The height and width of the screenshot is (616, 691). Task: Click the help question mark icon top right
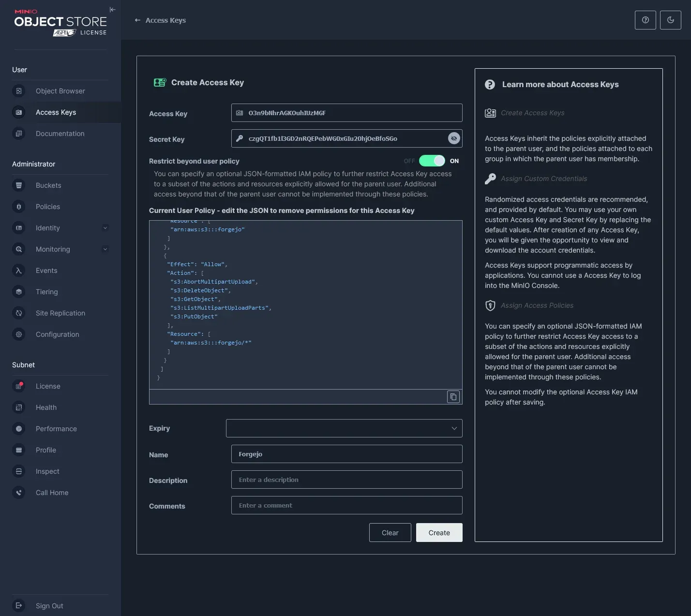(645, 20)
